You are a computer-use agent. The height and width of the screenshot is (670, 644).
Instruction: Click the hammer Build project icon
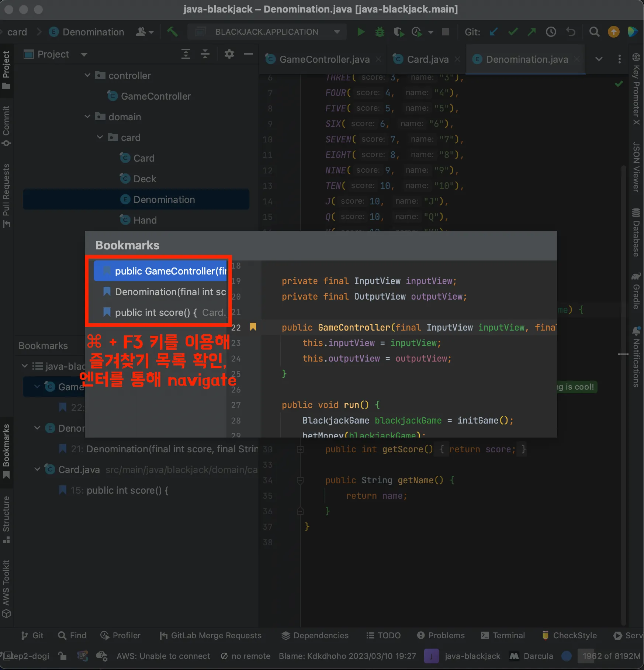(172, 32)
